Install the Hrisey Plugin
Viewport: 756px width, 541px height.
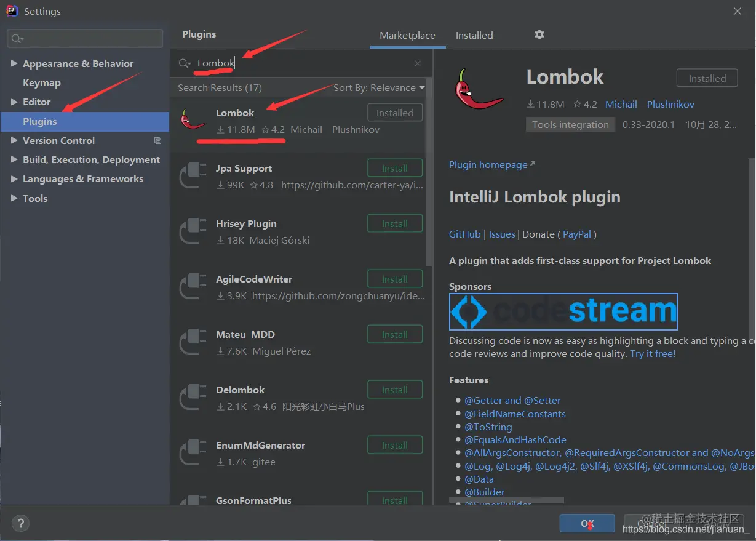(x=395, y=223)
